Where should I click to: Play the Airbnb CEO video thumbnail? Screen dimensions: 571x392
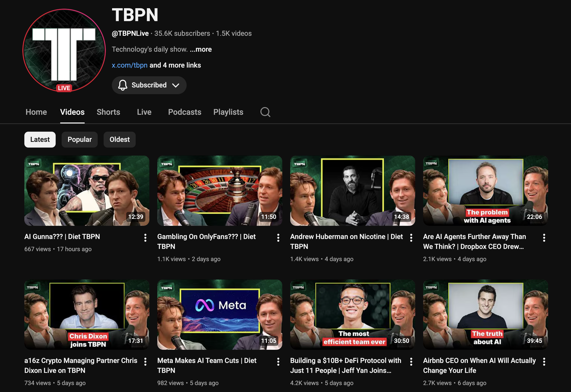pos(485,314)
